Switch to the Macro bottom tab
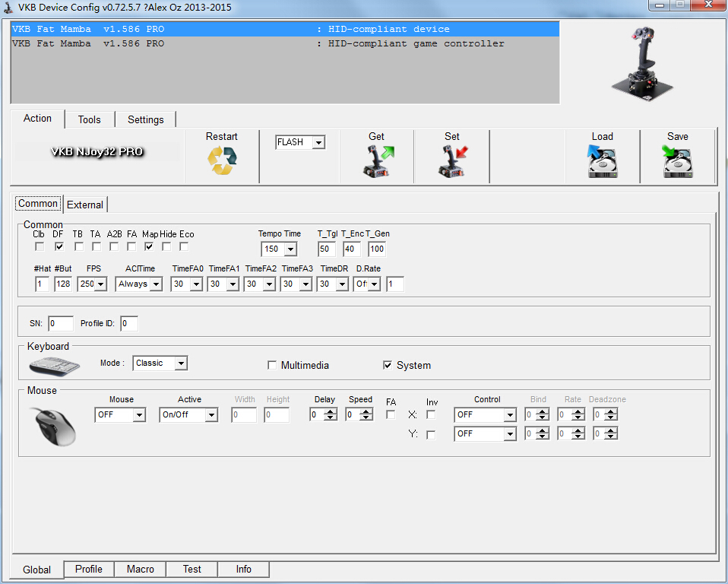This screenshot has width=728, height=584. [141, 569]
